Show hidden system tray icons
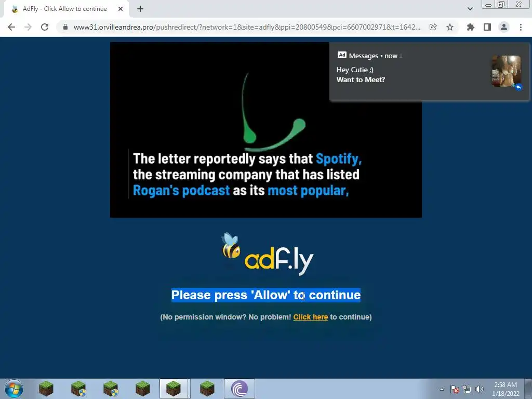 (x=442, y=389)
